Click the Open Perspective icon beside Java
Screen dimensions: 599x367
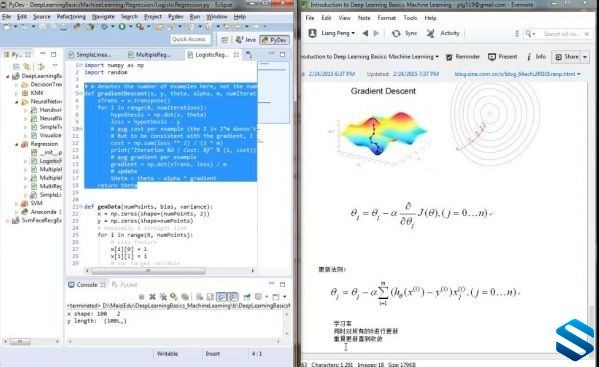pyautogui.click(x=225, y=40)
